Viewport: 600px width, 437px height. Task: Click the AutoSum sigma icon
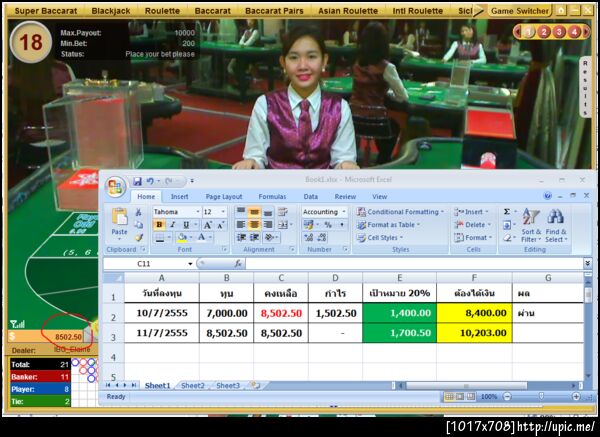[x=507, y=212]
